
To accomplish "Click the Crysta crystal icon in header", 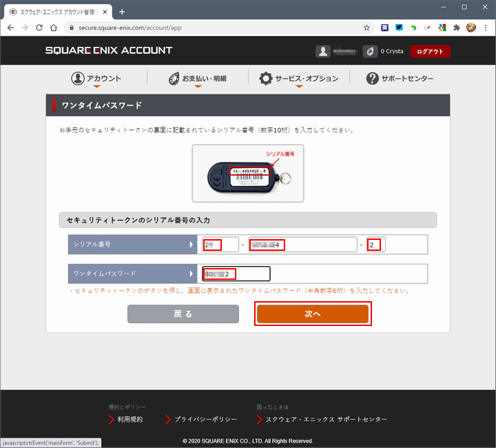I will tap(370, 51).
